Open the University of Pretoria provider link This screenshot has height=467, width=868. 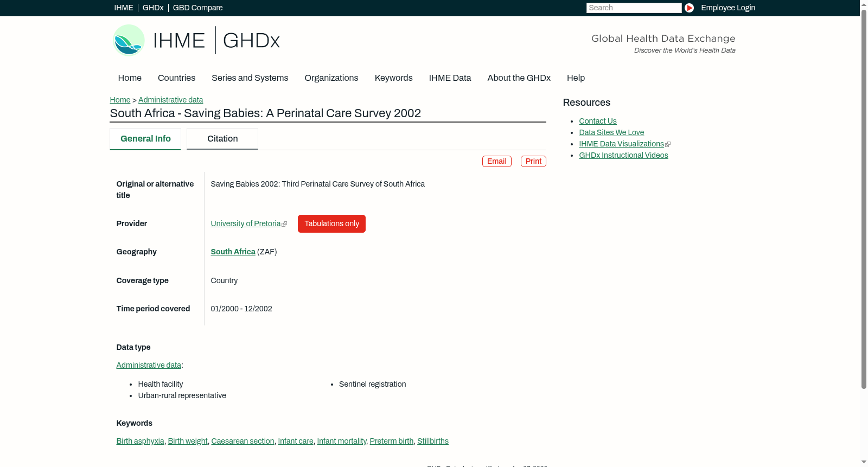tap(246, 223)
